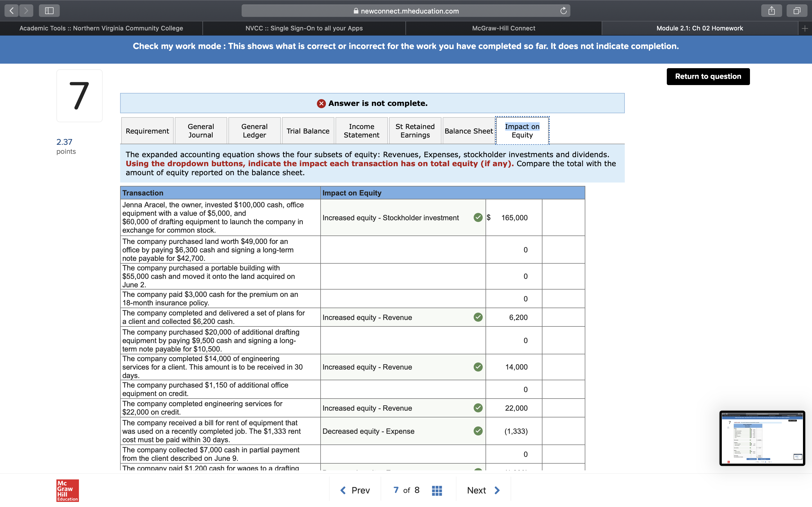
Task: Click the Return to question button
Action: pyautogui.click(x=708, y=76)
